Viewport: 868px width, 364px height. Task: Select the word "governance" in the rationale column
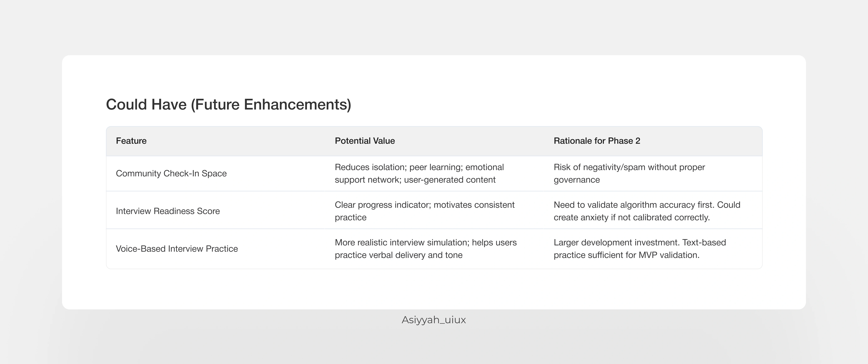(577, 180)
